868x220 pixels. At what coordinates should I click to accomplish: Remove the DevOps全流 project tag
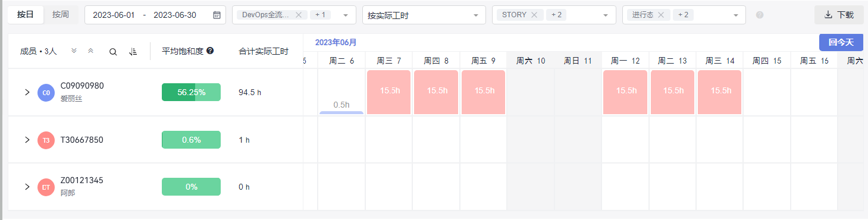299,15
